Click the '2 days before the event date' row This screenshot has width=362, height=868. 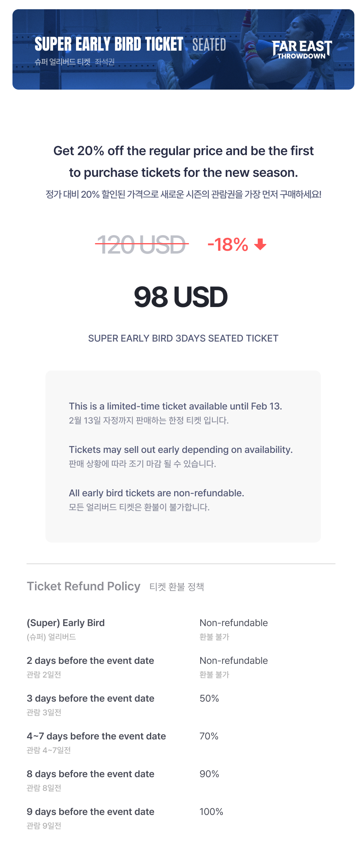pyautogui.click(x=90, y=661)
